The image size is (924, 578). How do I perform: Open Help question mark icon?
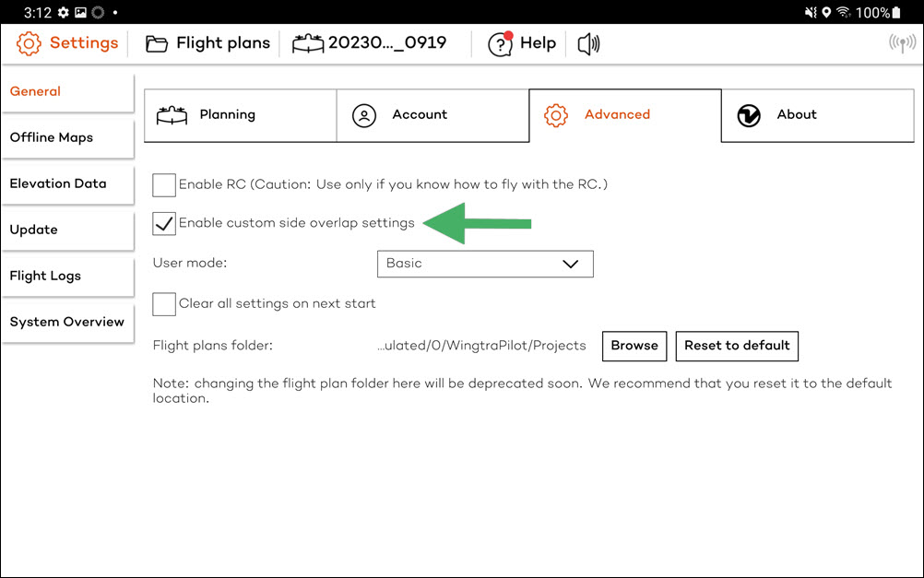[500, 43]
